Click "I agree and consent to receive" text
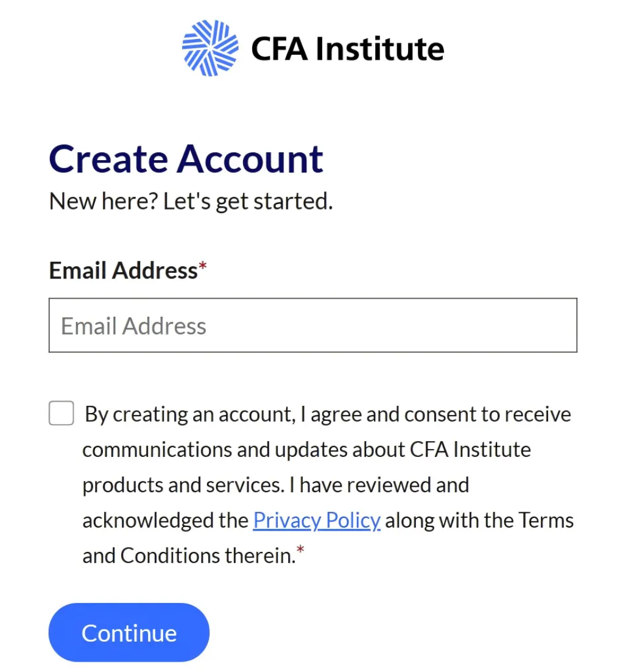The width and height of the screenshot is (631, 672). tap(435, 414)
